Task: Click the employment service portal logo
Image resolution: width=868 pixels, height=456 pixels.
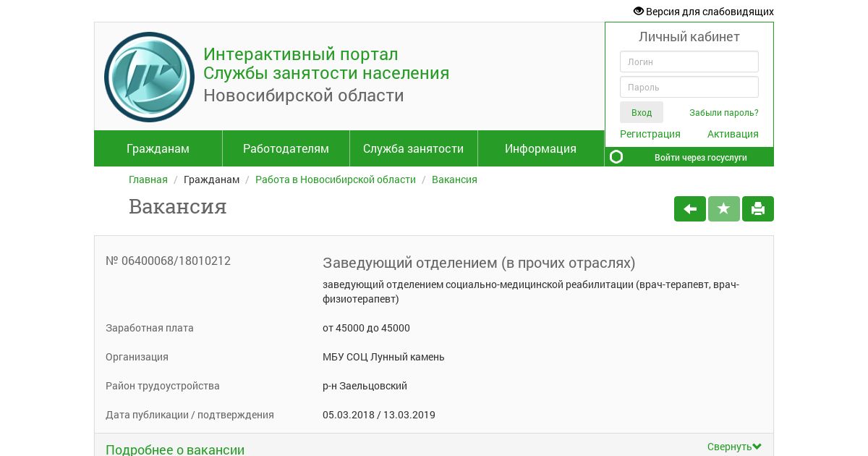Action: (x=149, y=77)
